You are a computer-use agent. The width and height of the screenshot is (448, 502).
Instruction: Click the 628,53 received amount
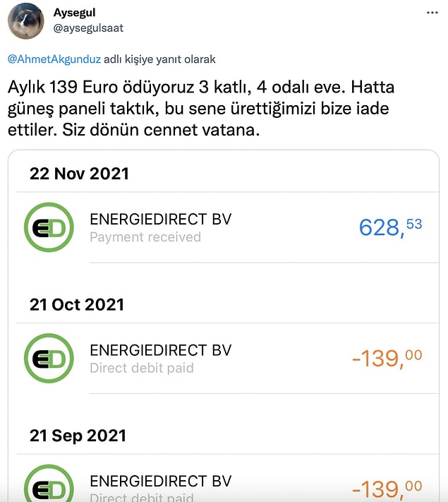tap(390, 227)
